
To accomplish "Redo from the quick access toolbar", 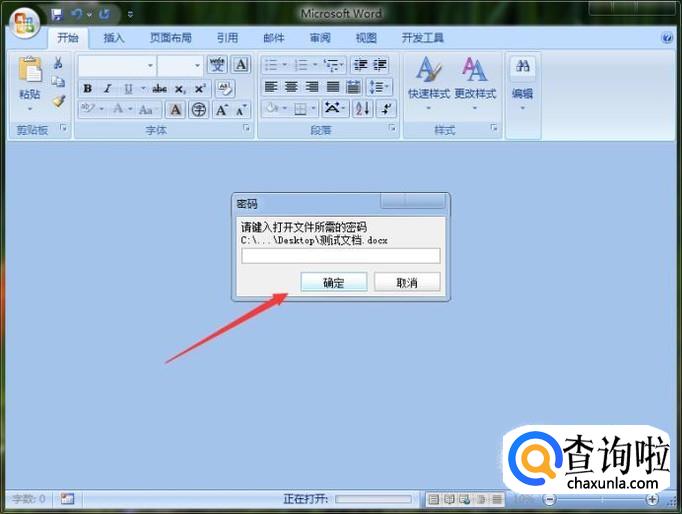I will click(x=104, y=14).
